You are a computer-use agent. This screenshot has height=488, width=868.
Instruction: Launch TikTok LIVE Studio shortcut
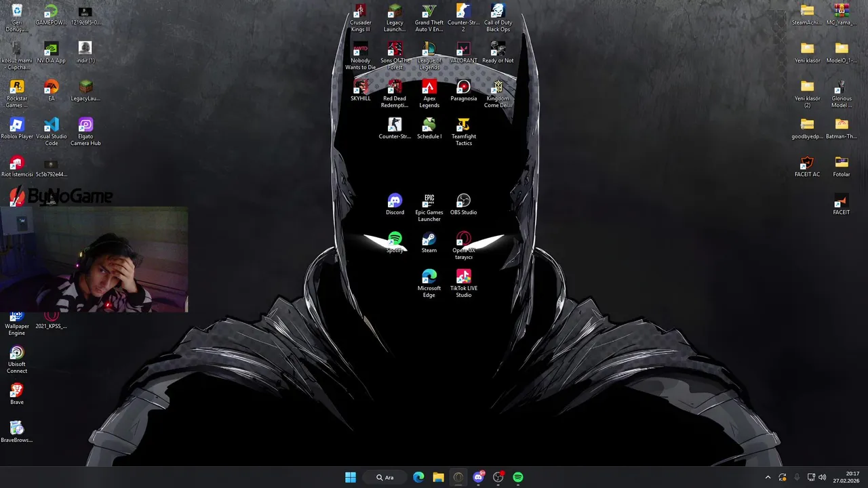(463, 283)
